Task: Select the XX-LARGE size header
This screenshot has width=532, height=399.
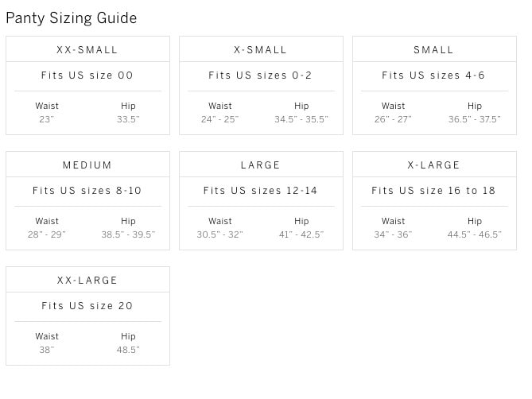Action: point(87,281)
